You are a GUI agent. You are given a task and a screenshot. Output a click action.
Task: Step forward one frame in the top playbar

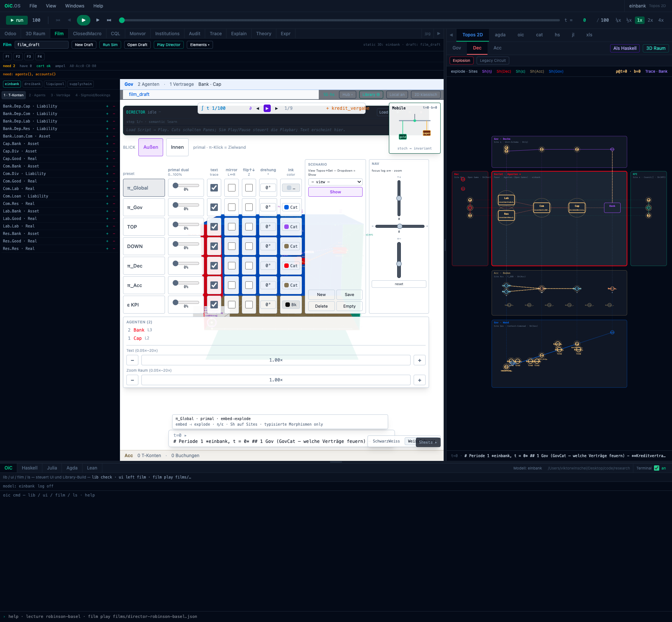(98, 20)
